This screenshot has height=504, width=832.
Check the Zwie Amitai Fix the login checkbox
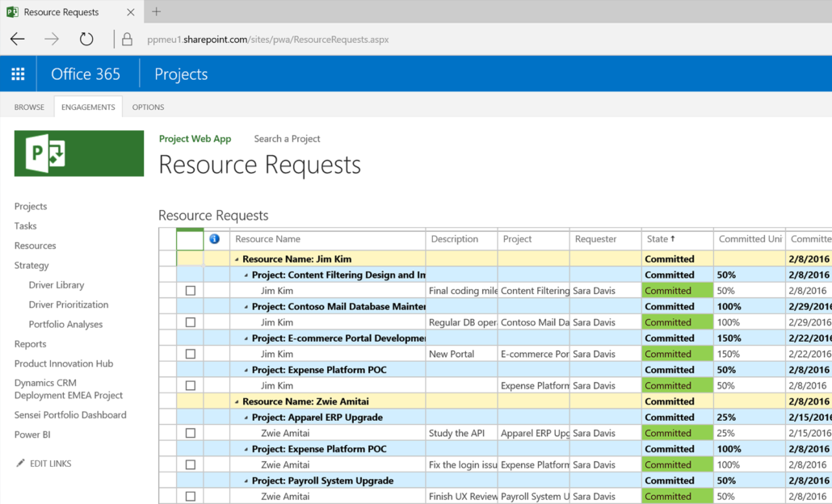click(x=191, y=464)
